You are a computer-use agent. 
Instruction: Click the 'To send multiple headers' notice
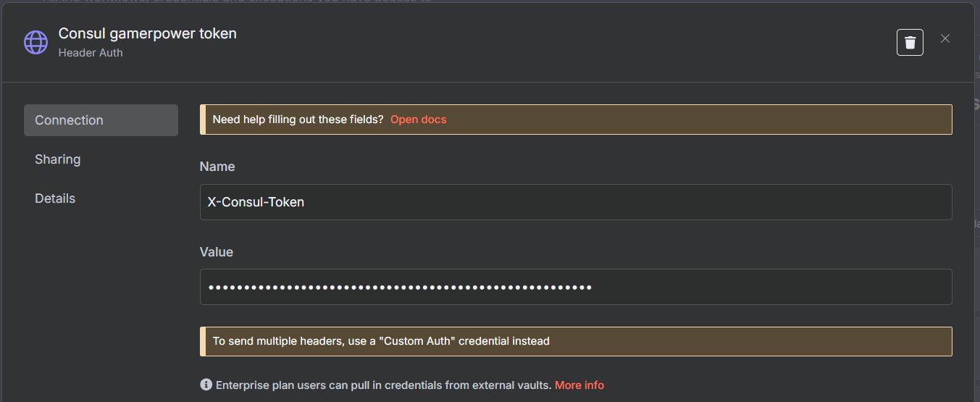(381, 341)
